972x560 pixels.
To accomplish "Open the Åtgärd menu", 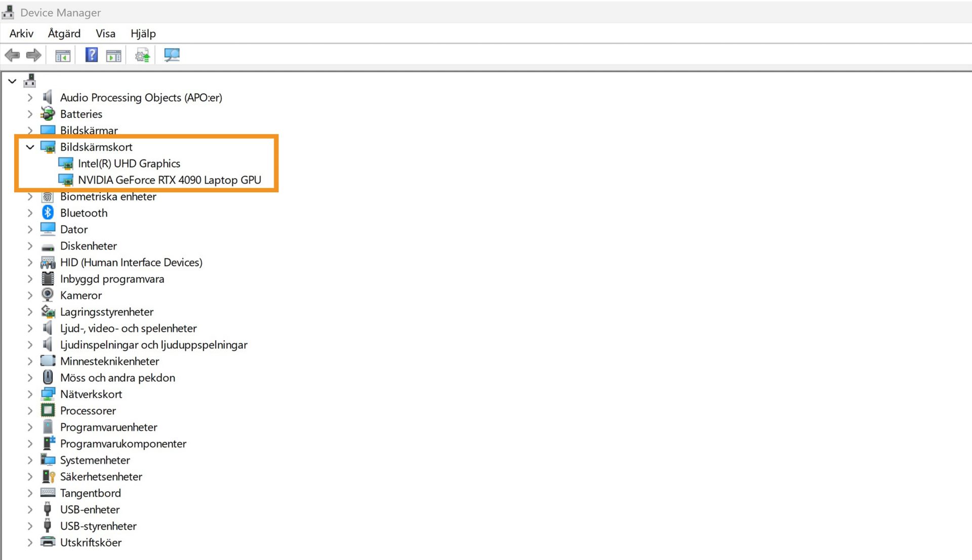I will click(64, 33).
